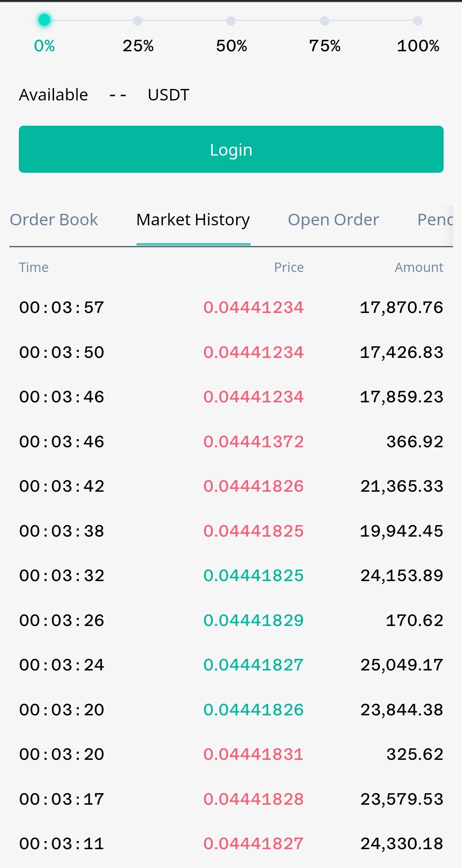Screen dimensions: 462x868
Task: Move the slider to 100%
Action: coord(418,21)
